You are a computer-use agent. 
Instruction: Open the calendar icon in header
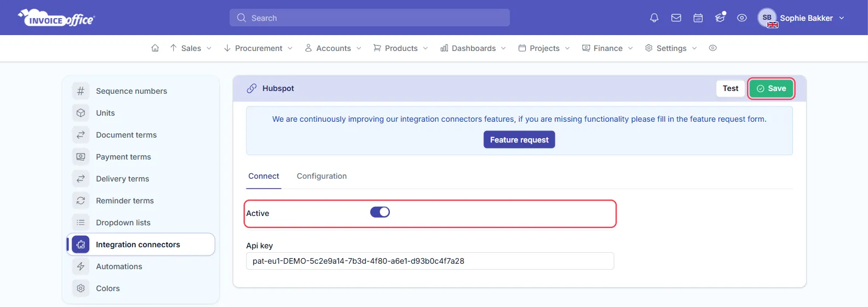pyautogui.click(x=698, y=18)
